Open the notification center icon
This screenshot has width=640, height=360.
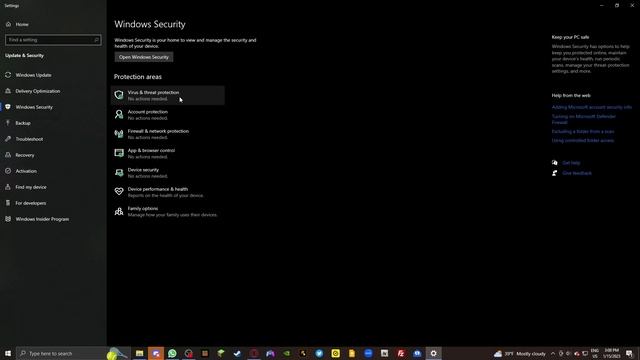pos(629,353)
